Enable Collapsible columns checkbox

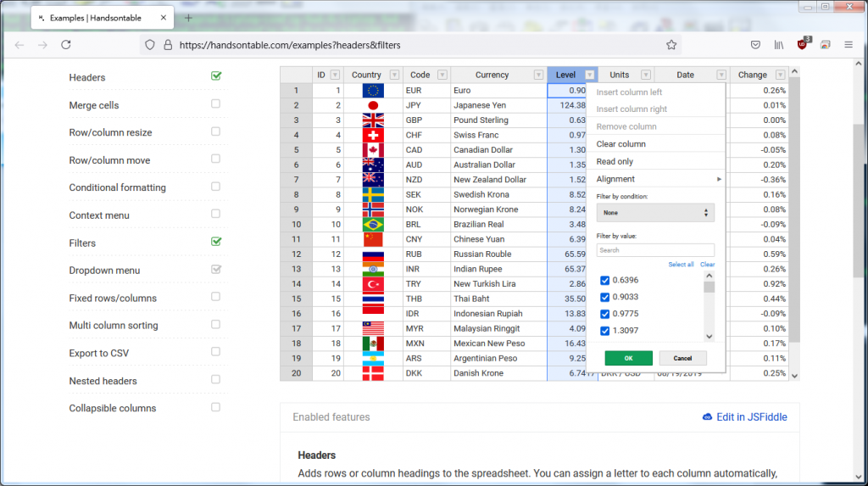click(x=216, y=407)
